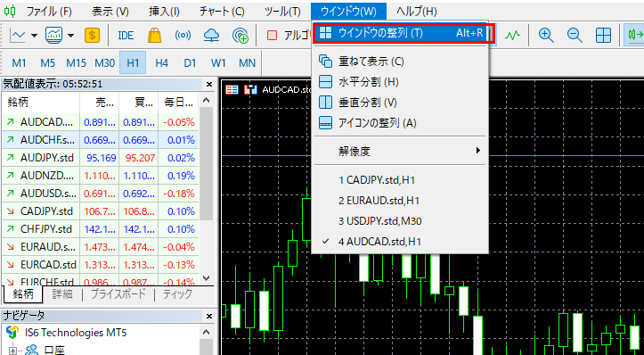
Task: Switch to the プライスボード tab
Action: click(x=118, y=294)
